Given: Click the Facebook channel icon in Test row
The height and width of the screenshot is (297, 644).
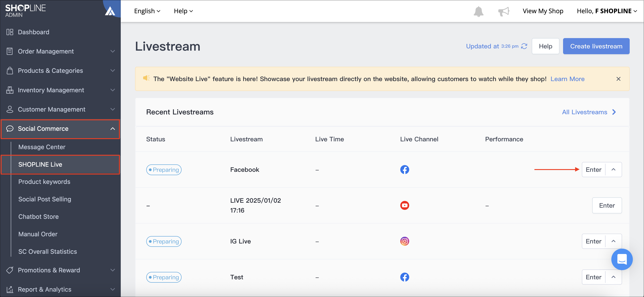Looking at the screenshot, I should coord(405,277).
